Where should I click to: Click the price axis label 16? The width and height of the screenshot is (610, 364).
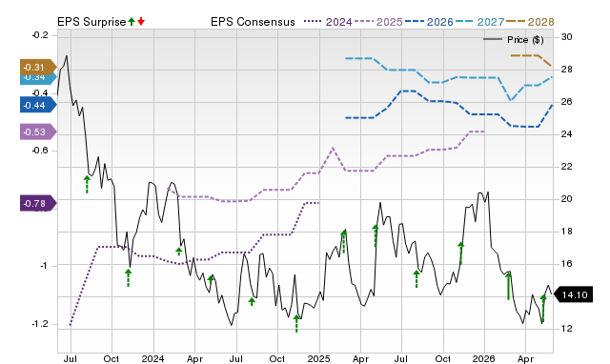pos(566,264)
